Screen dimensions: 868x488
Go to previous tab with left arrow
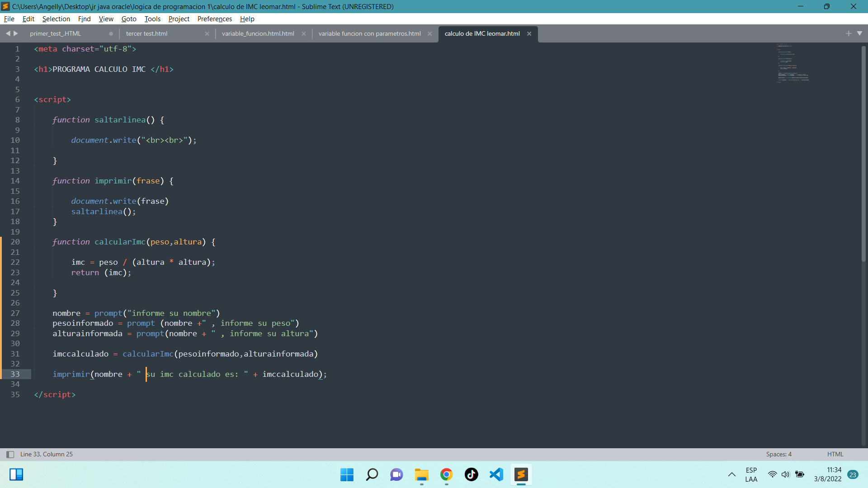click(x=8, y=33)
